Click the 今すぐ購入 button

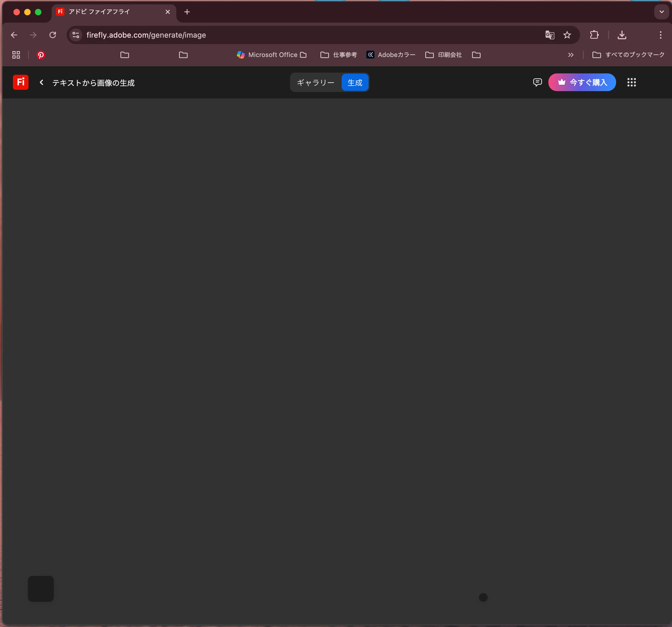tap(582, 82)
